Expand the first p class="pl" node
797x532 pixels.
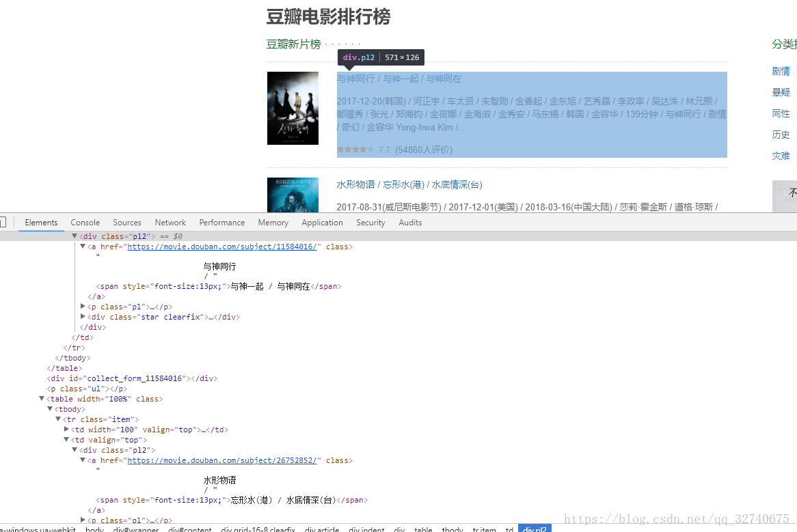coord(83,306)
